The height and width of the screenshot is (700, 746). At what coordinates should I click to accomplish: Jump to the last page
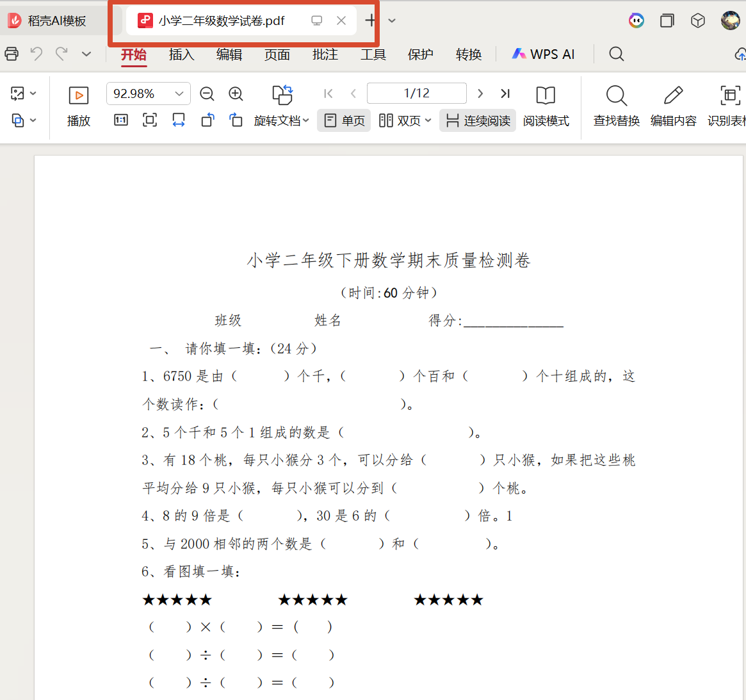(505, 94)
